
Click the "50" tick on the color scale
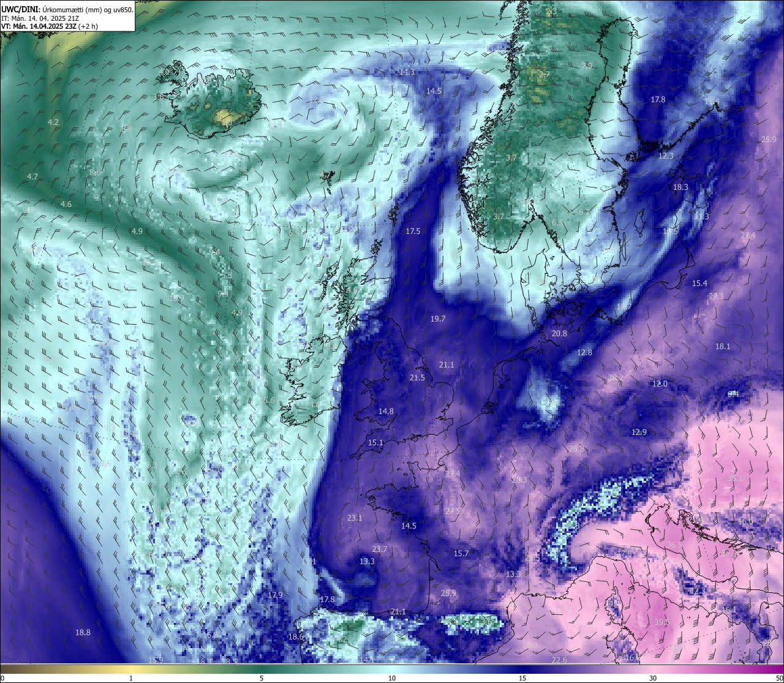[x=779, y=678]
